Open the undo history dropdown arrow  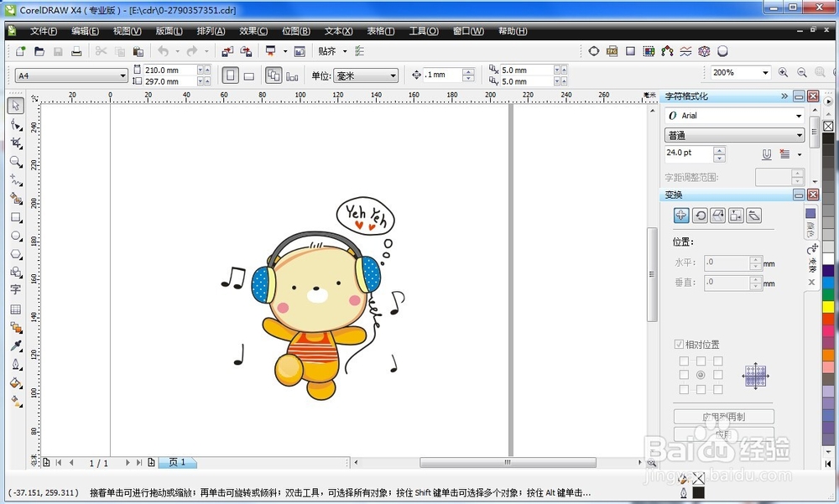coord(177,51)
